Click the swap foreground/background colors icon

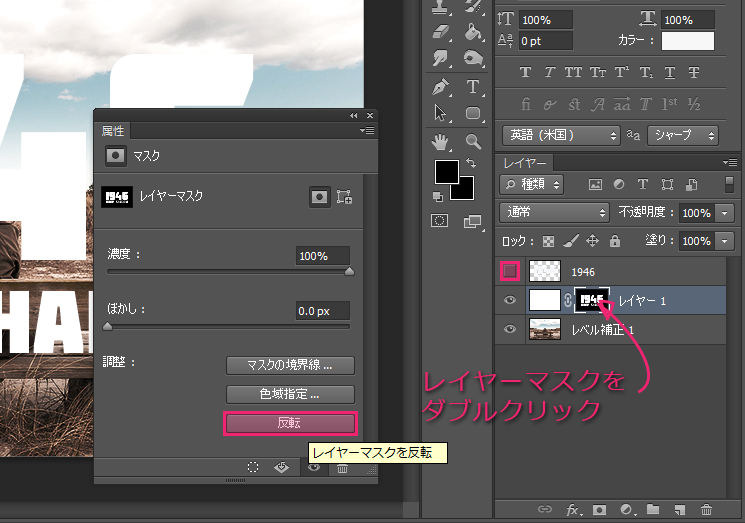469,165
